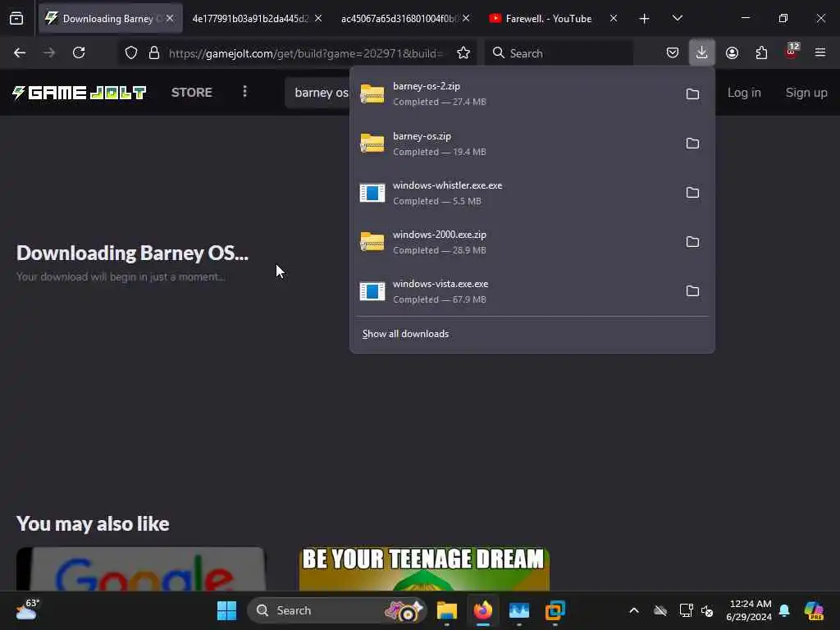The width and height of the screenshot is (840, 630).
Task: Open the windows-vista.exe.exe download entry
Action: click(514, 291)
